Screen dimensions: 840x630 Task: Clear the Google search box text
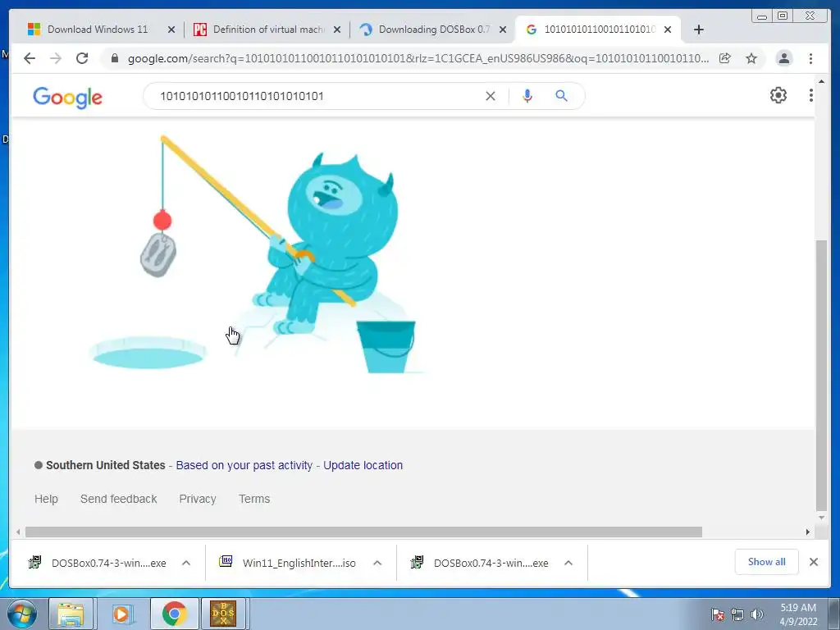[x=491, y=96]
